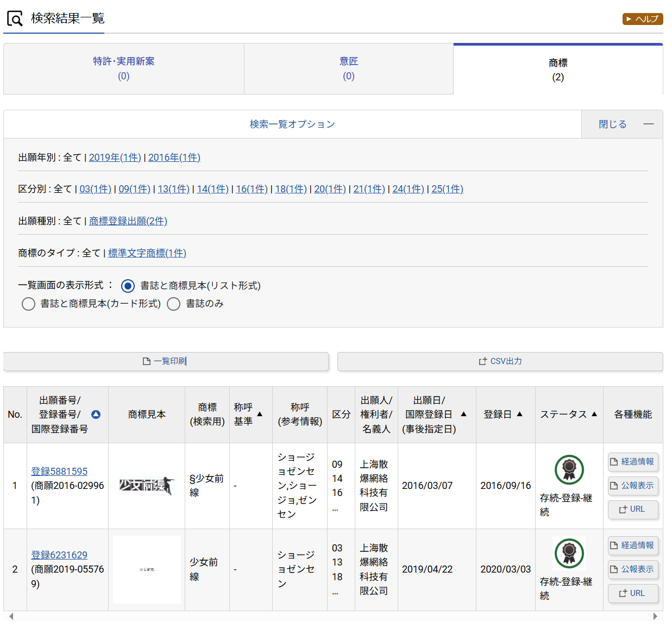The height and width of the screenshot is (628, 672).
Task: Open the ヘルプ help button
Action: point(642,19)
